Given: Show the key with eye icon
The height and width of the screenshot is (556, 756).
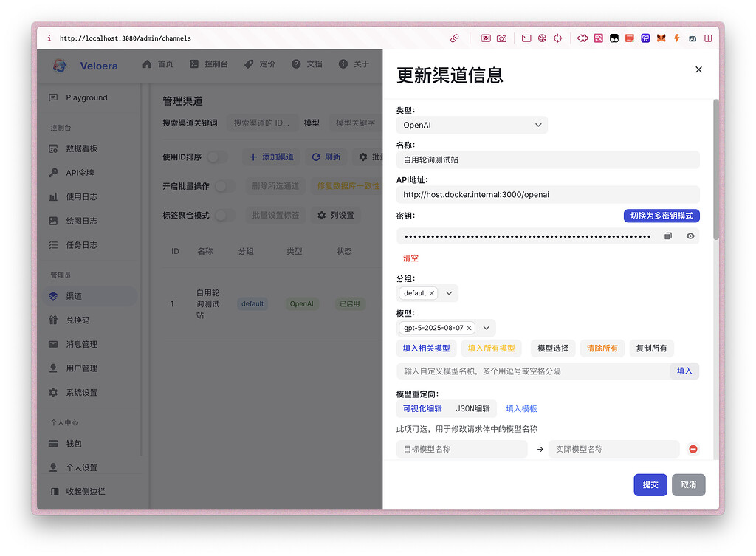Looking at the screenshot, I should pos(690,236).
